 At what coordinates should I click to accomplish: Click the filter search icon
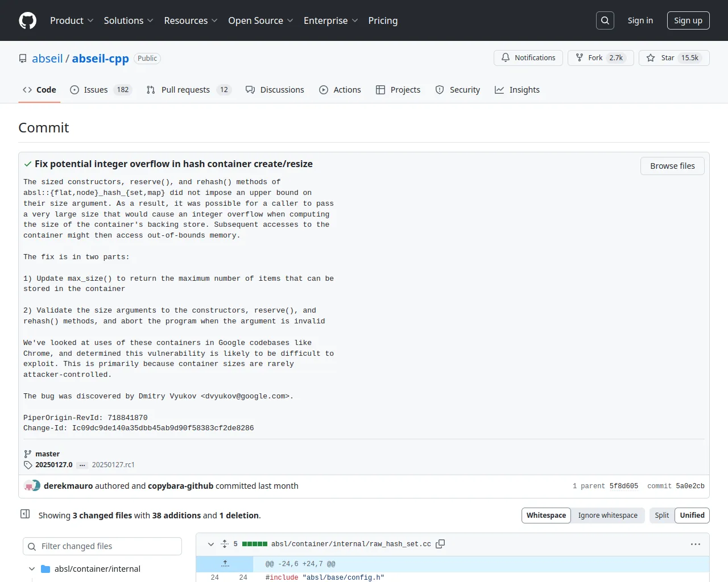(x=32, y=546)
